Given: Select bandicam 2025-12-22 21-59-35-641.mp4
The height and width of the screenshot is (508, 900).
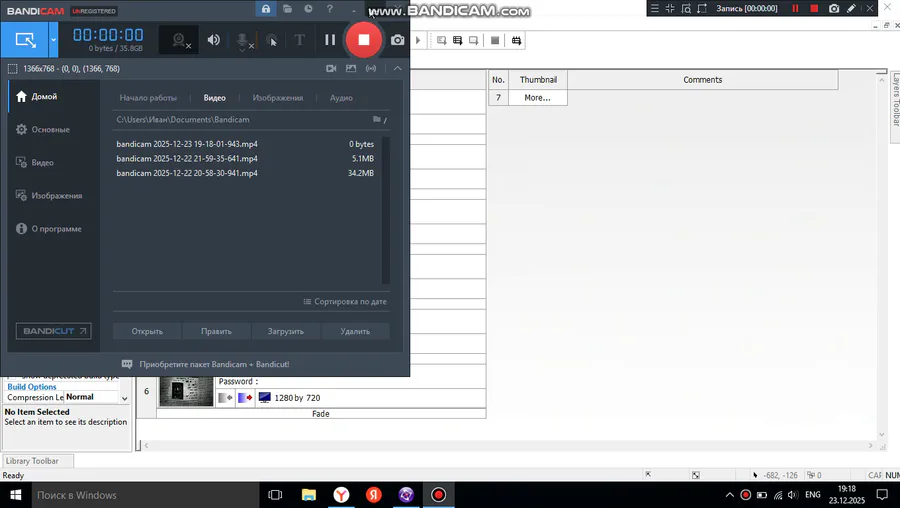Looking at the screenshot, I should (245, 158).
